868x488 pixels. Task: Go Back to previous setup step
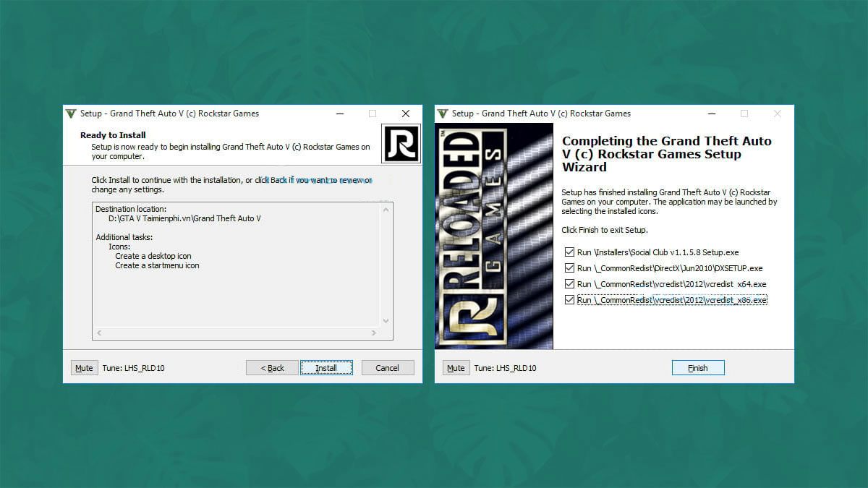[x=272, y=368]
